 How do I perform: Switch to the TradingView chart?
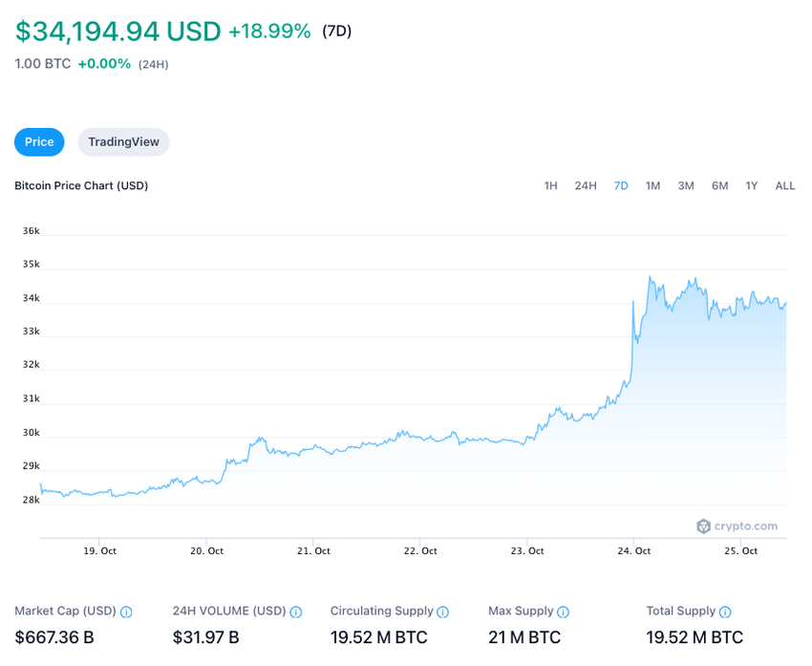123,142
